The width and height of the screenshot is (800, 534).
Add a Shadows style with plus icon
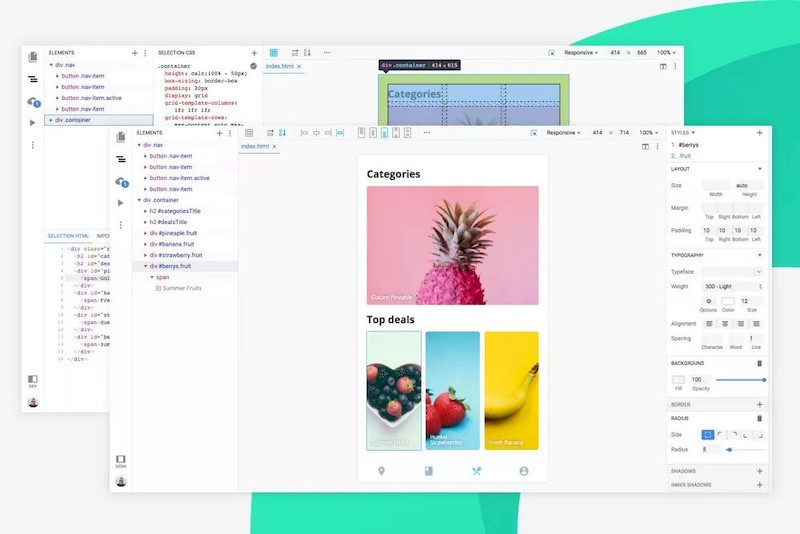760,471
